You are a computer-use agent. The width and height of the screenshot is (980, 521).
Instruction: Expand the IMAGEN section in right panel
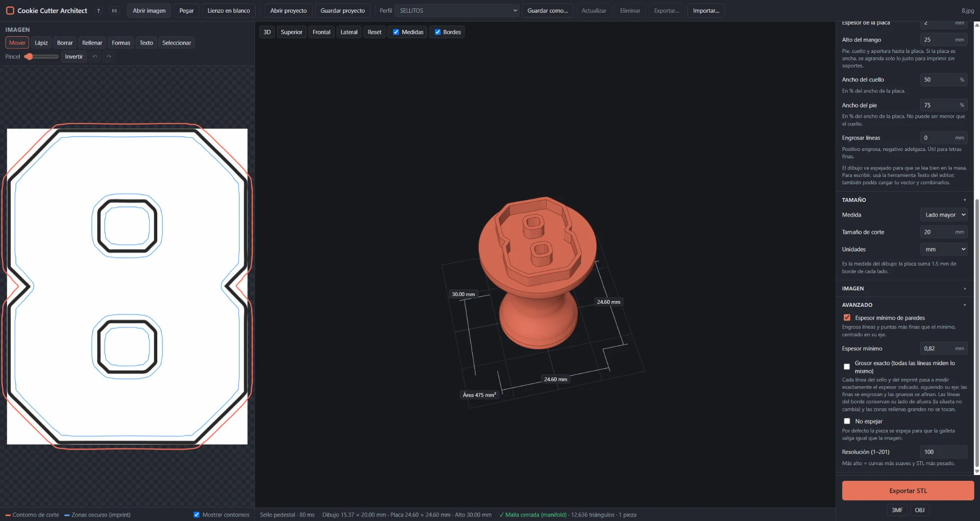pos(904,289)
